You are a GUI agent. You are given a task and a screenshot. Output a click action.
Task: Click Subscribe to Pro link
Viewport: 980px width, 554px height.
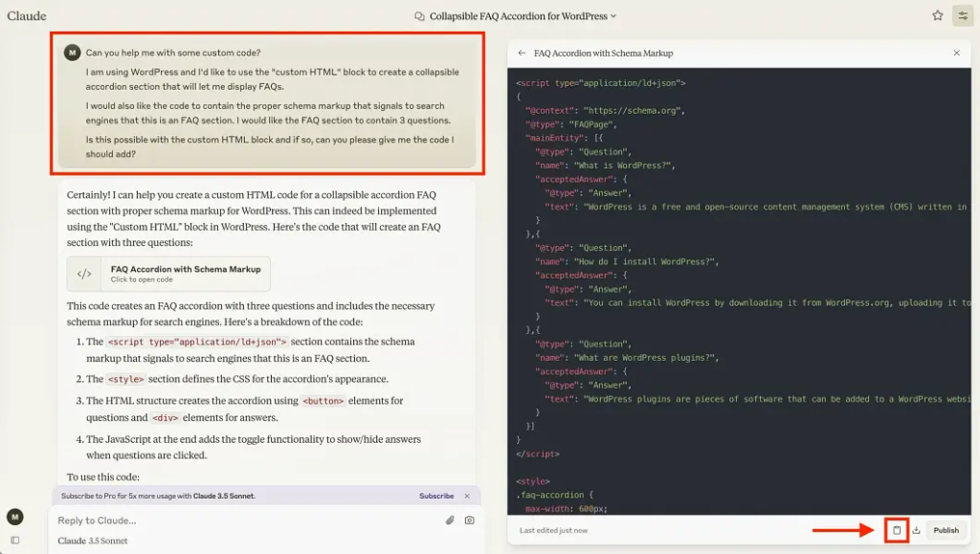point(436,496)
